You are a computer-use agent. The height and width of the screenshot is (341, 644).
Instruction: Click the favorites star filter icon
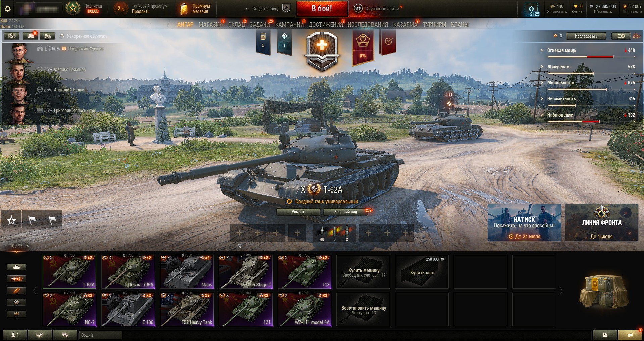11,220
